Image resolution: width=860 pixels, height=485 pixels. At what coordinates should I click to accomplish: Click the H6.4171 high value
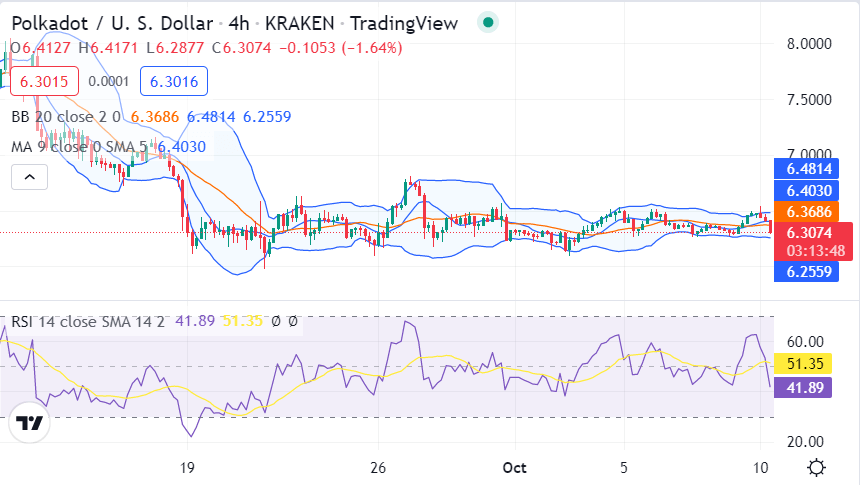click(108, 48)
